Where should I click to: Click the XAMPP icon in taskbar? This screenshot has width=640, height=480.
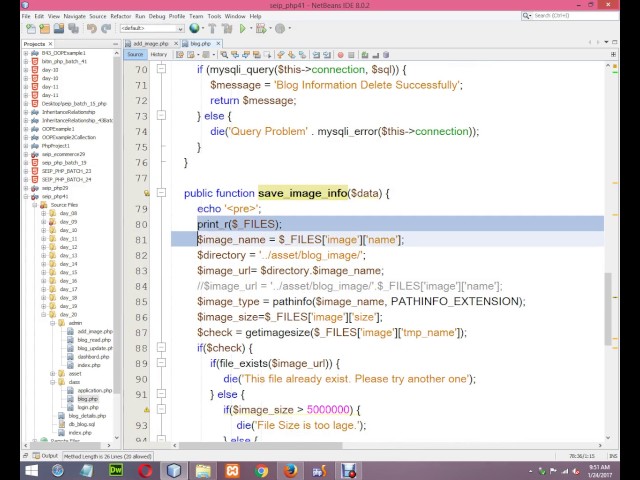(232, 471)
